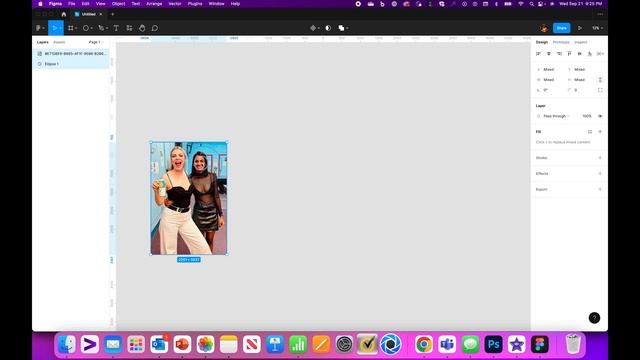Select the Comment tool

pos(155,28)
